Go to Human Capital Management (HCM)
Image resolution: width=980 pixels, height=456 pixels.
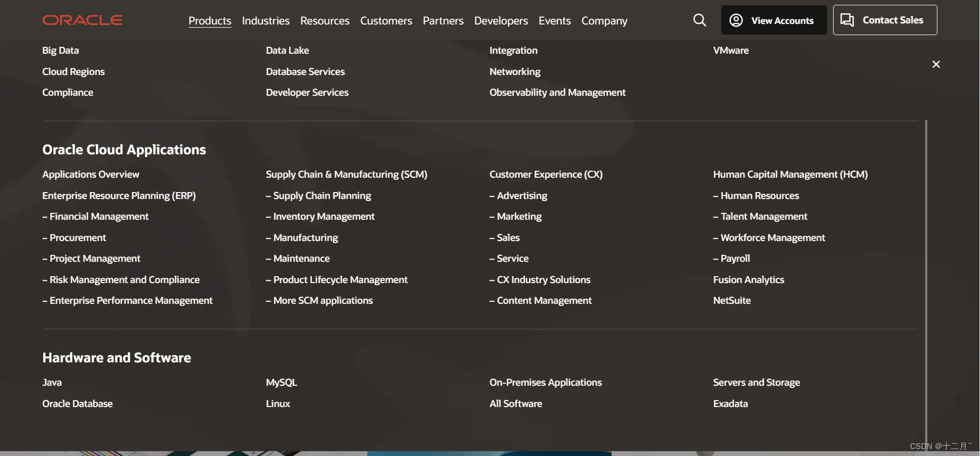pos(790,175)
